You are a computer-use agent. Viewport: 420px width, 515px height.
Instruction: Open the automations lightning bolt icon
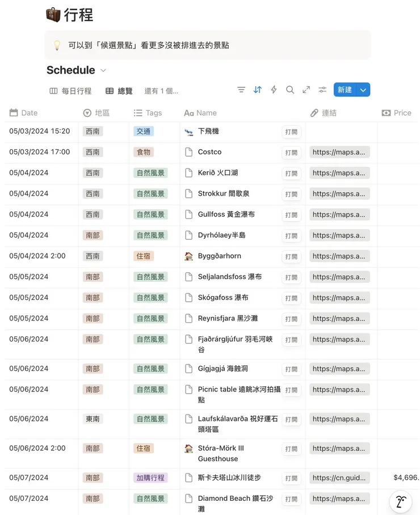tap(274, 90)
